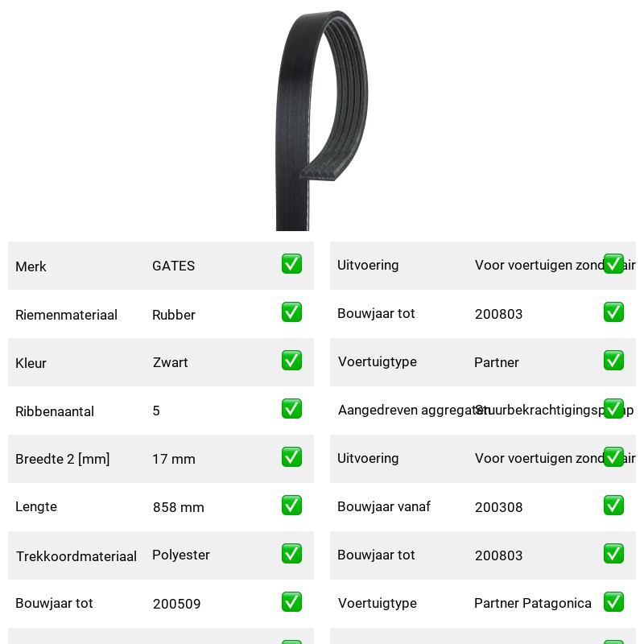Select the Aangedreven aggregaat row

point(482,411)
